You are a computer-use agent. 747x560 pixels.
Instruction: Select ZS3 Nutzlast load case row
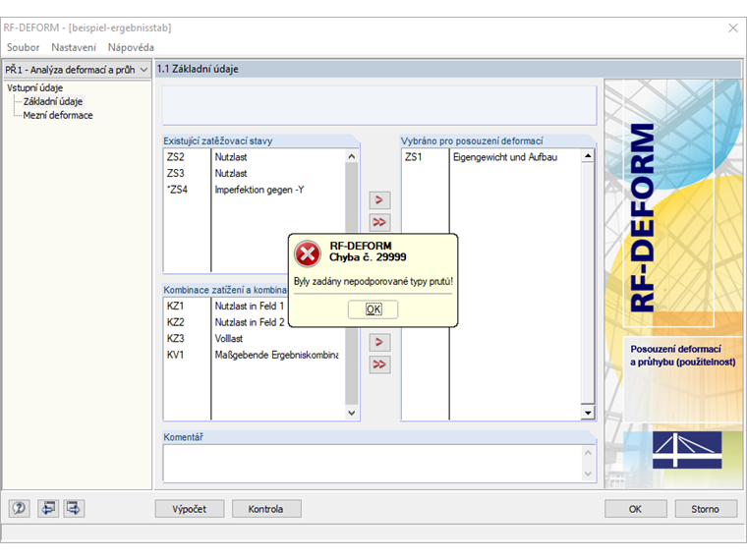(x=255, y=173)
